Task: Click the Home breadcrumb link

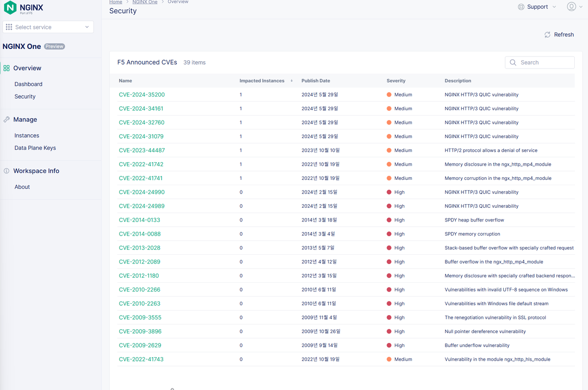Action: click(x=116, y=2)
